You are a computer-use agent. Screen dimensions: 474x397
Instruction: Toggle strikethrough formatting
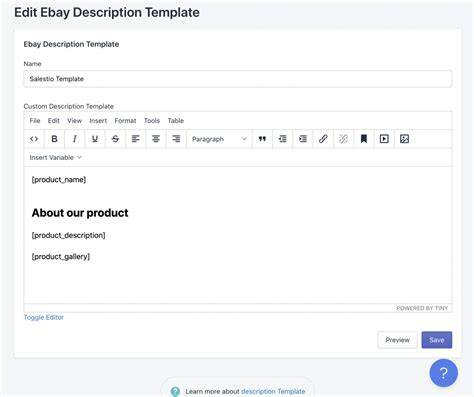tap(115, 139)
